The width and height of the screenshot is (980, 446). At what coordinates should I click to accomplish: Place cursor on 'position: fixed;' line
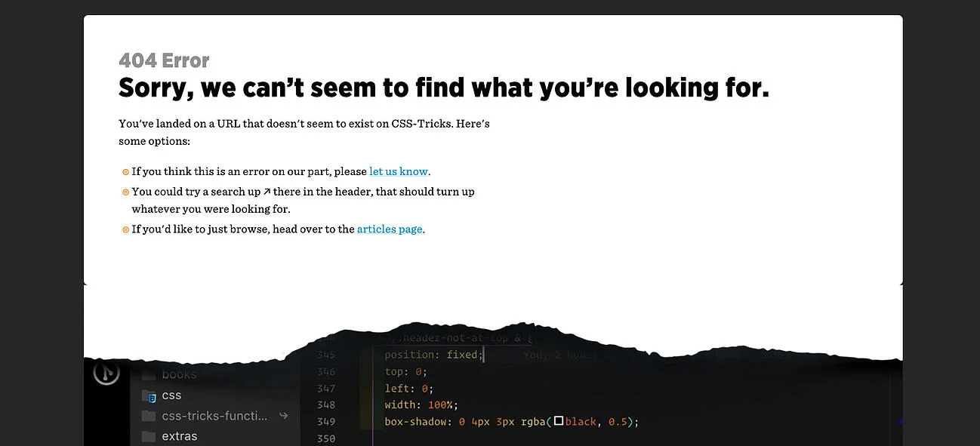(433, 355)
